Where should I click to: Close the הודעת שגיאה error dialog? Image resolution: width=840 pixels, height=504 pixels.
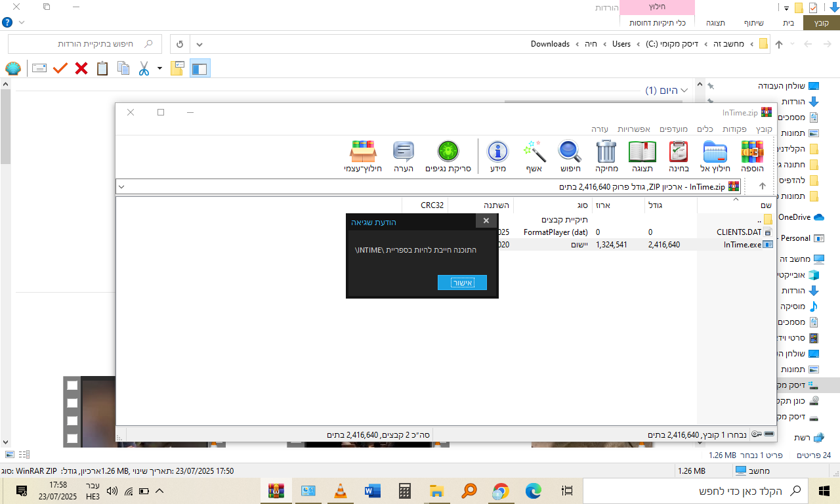(486, 221)
